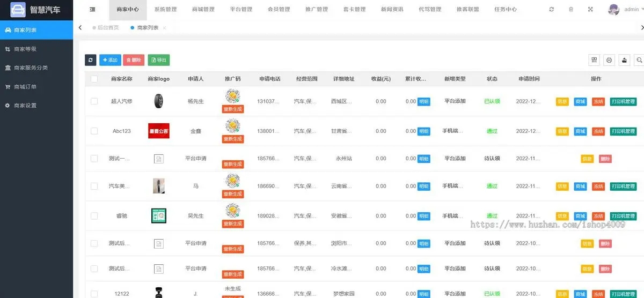The image size is (644, 298).
Task: Switch to the 后台首页 tab
Action: [108, 27]
